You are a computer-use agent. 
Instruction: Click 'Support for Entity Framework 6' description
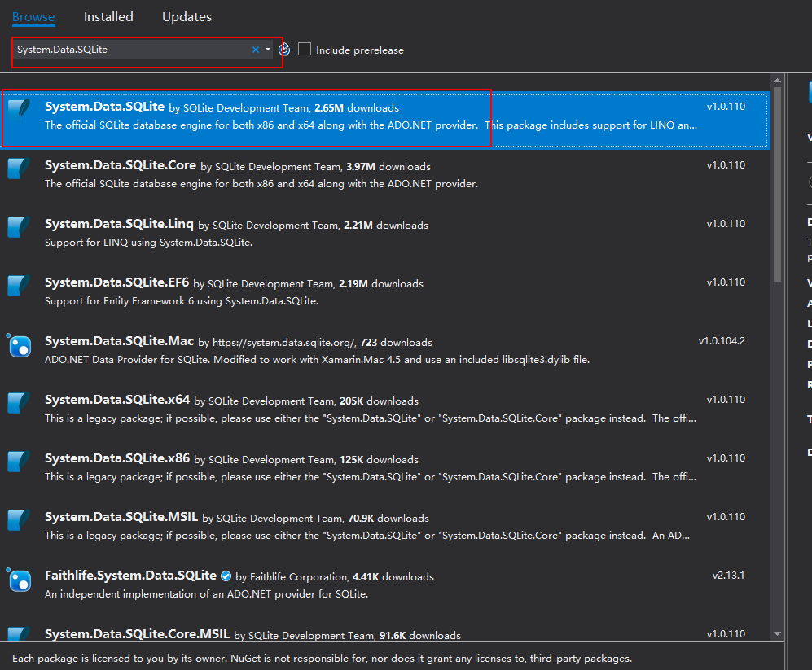click(x=182, y=301)
